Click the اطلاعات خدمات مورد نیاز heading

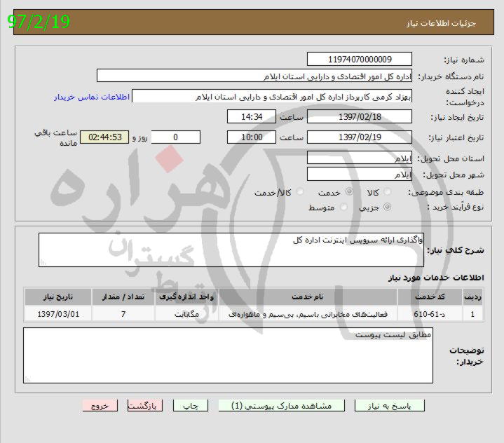pos(436,278)
